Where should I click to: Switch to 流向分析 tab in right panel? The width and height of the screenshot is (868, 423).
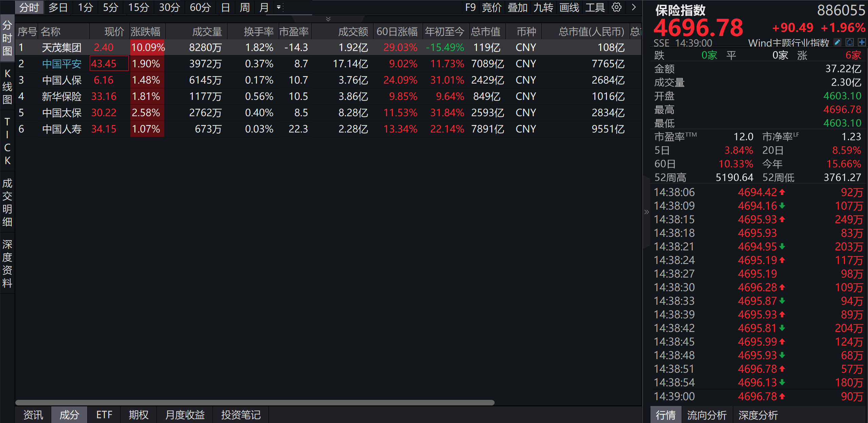tap(707, 415)
